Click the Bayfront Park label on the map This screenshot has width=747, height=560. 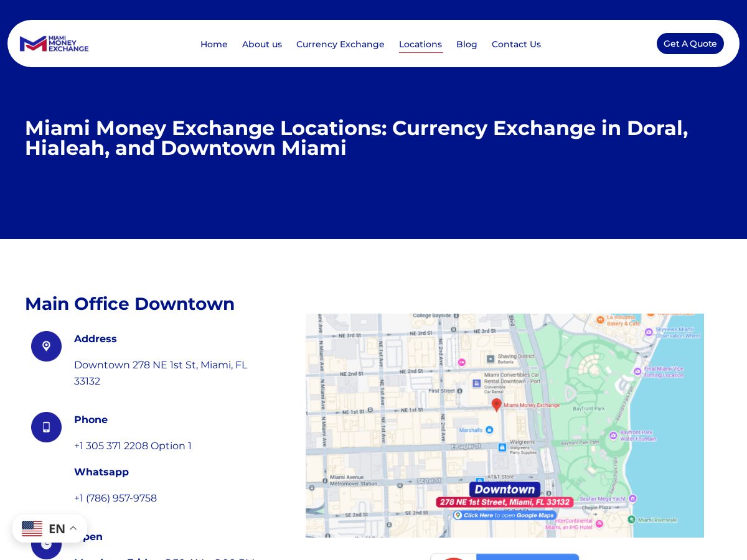click(589, 409)
